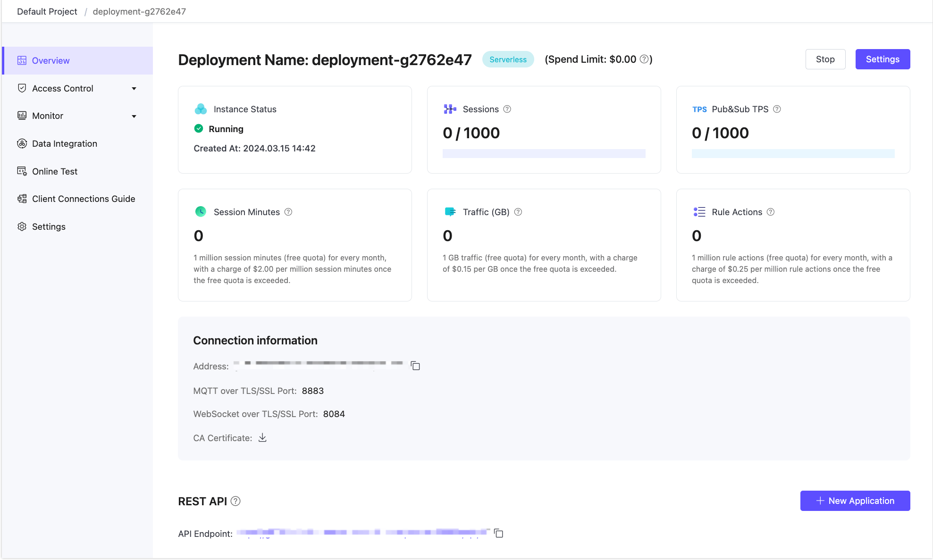933x560 pixels.
Task: Click the Traffic (GB) icon
Action: point(450,212)
